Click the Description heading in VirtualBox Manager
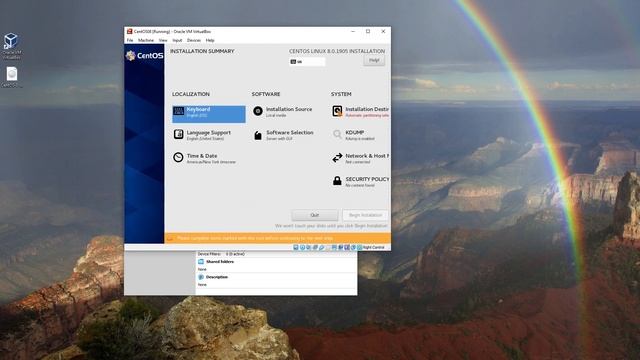 point(217,277)
